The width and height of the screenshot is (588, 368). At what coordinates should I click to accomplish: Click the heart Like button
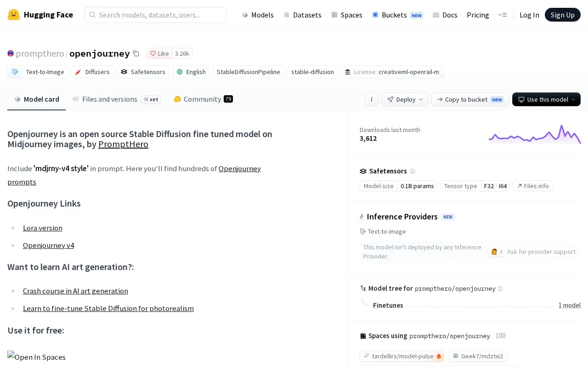[x=159, y=53]
